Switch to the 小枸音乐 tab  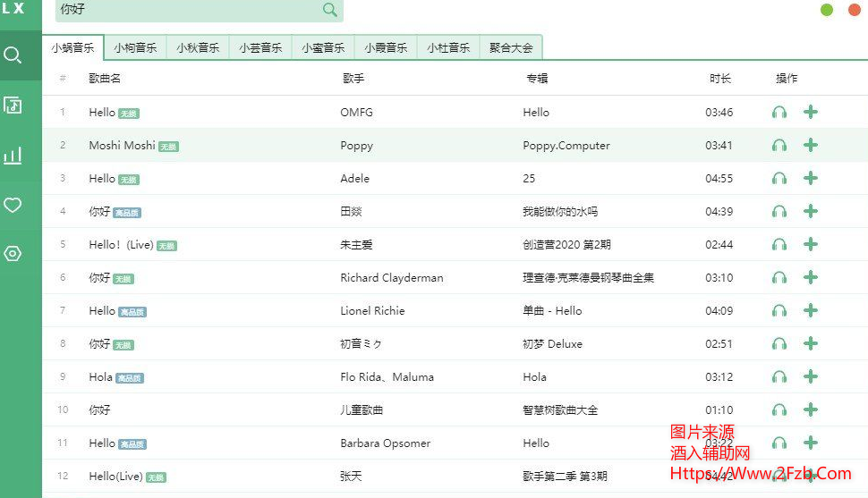coord(135,48)
